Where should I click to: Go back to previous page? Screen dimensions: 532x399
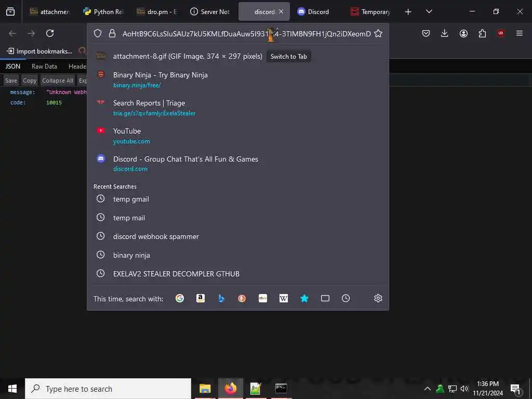point(12,33)
